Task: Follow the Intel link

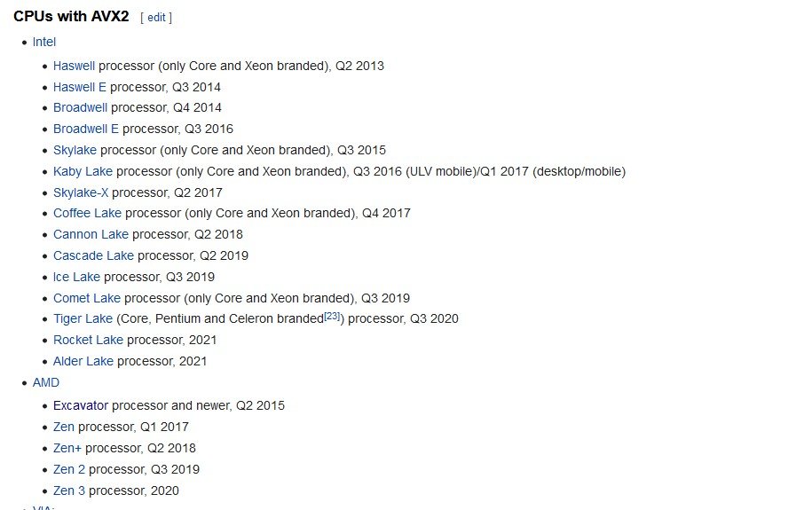Action: (44, 42)
